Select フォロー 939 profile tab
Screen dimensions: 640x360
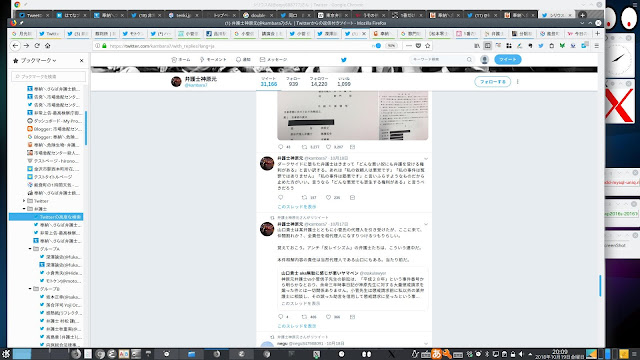293,82
